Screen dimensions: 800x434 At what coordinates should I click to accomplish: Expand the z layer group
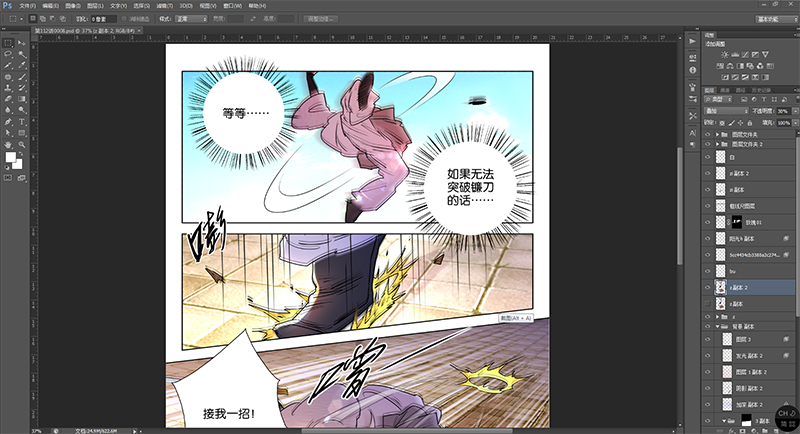point(717,317)
